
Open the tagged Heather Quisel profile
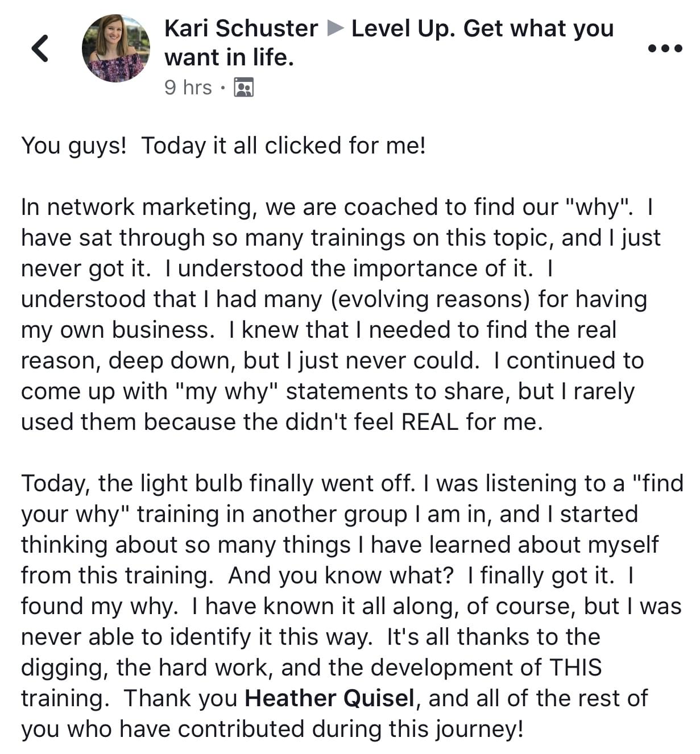[x=329, y=698]
